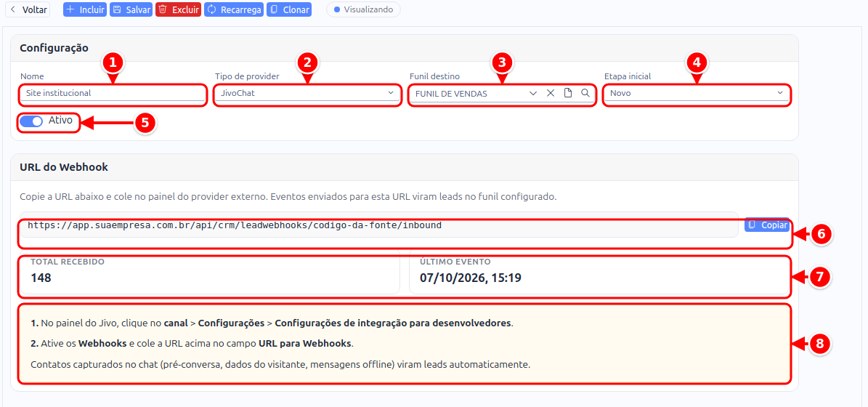This screenshot has height=407, width=868.
Task: Click the FUNIL DE VENDAS value
Action: tap(451, 94)
